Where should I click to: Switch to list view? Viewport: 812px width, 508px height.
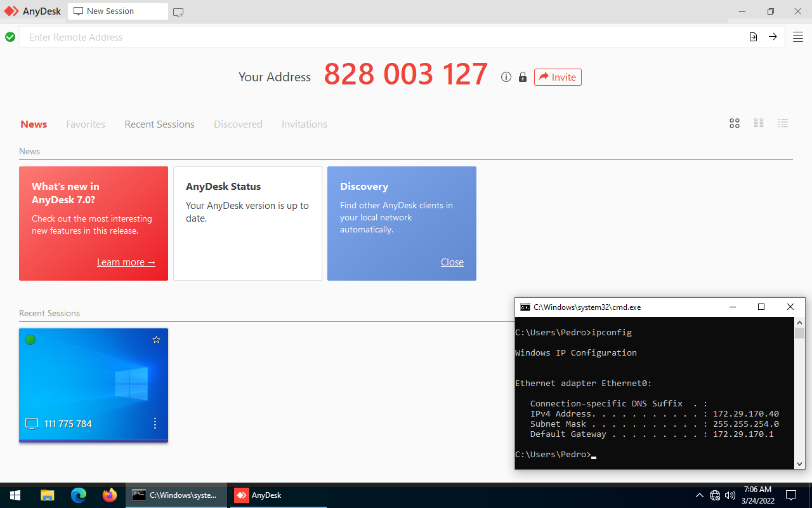[782, 123]
